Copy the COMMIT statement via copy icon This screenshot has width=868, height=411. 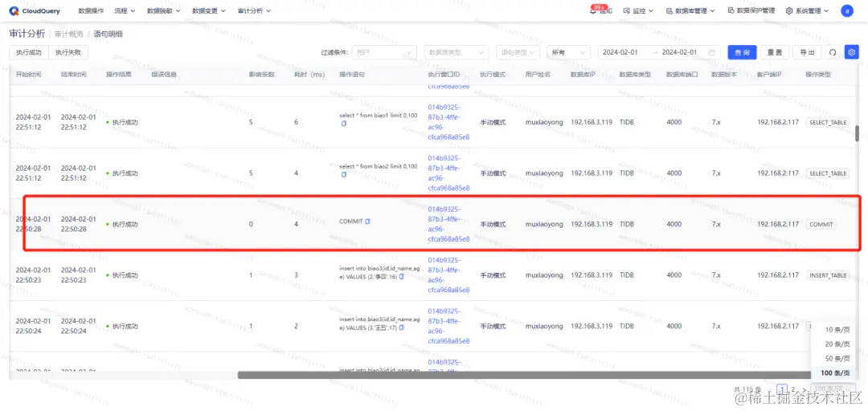coord(367,222)
